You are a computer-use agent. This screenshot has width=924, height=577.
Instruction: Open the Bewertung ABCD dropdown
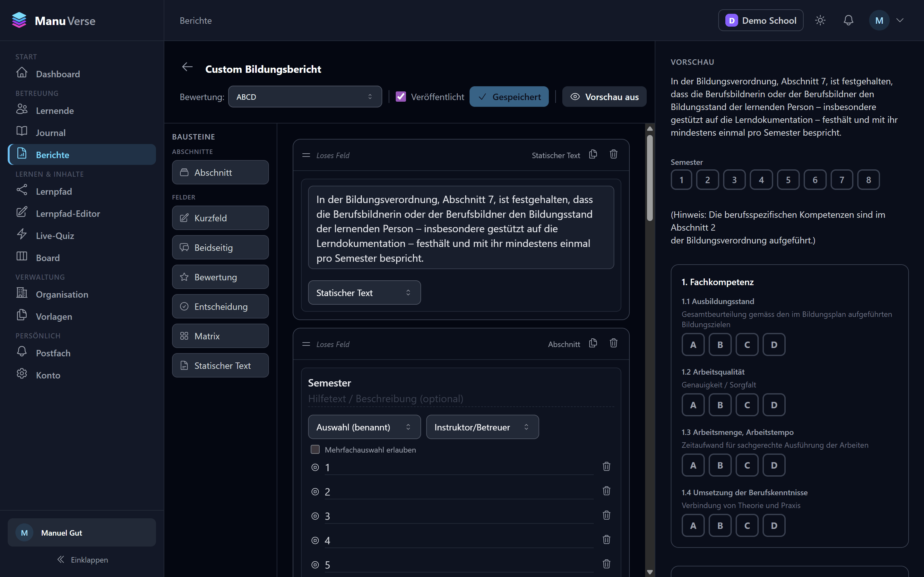[x=305, y=97]
